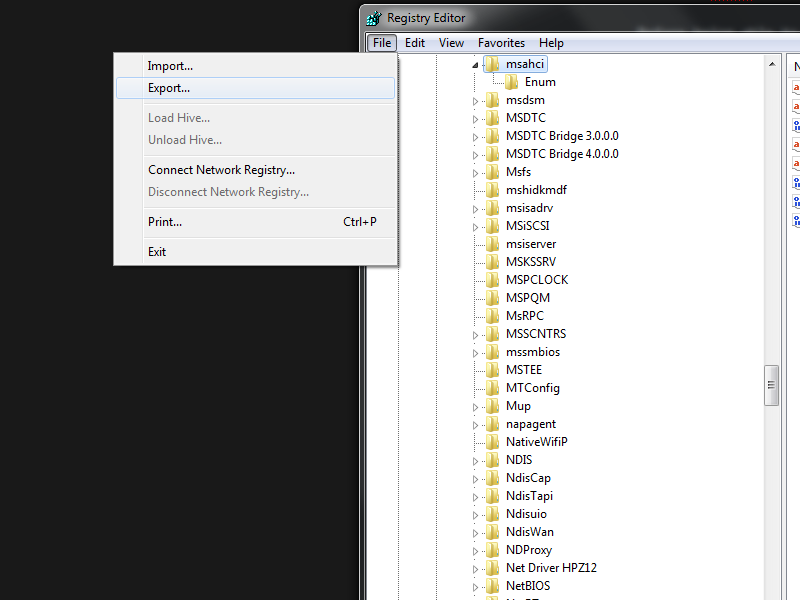Image resolution: width=800 pixels, height=600 pixels.
Task: Select the NdisWan key label
Action: pos(530,532)
